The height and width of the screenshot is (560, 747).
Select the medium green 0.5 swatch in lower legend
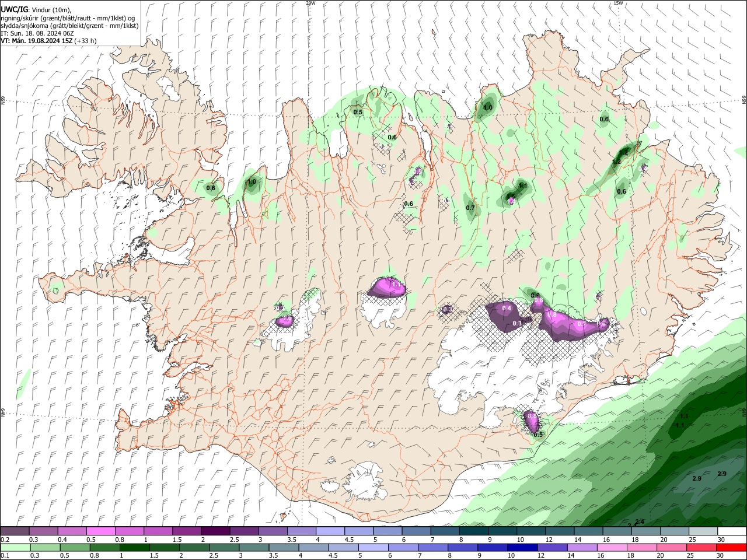[75, 548]
